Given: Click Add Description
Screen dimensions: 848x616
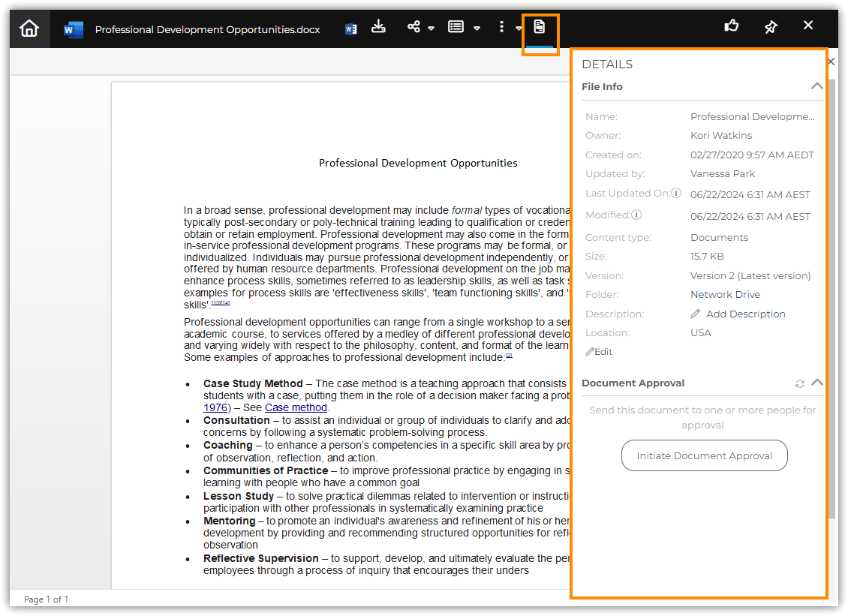Looking at the screenshot, I should tap(745, 314).
